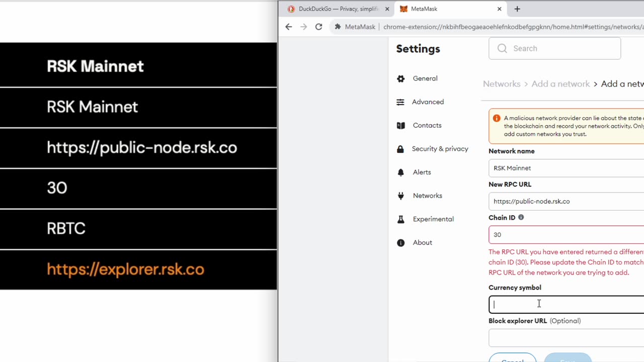The image size is (644, 362).
Task: Click the browser address bar URL
Action: [x=513, y=27]
